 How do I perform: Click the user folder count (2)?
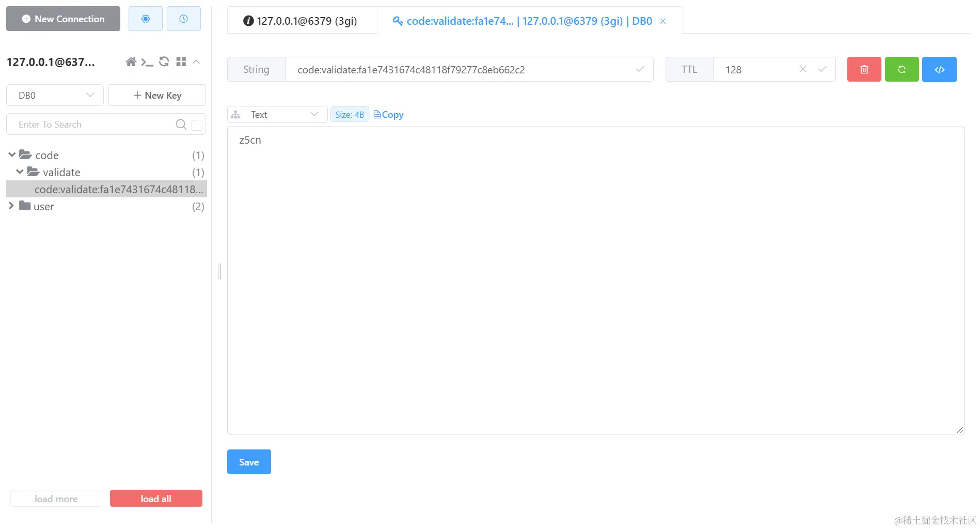pyautogui.click(x=198, y=206)
